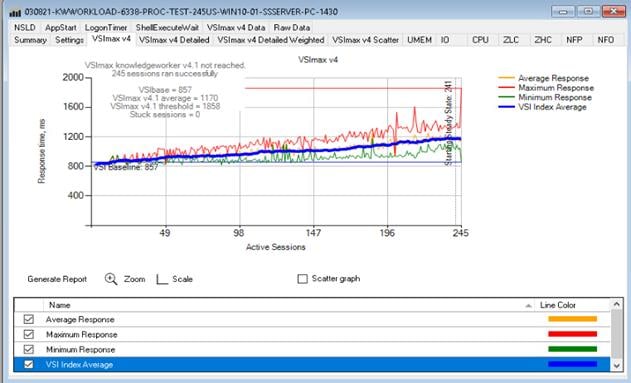Uncheck the Minimum Response checkbox

29,349
